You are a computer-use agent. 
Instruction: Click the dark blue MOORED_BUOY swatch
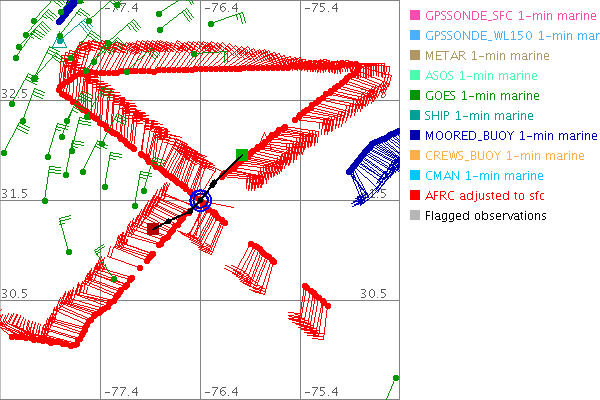(x=415, y=136)
